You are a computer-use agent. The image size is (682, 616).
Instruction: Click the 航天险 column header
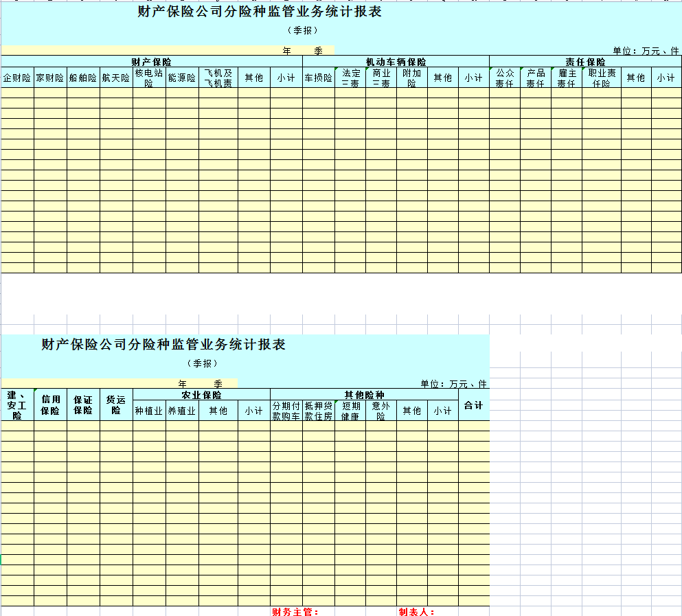tap(116, 78)
